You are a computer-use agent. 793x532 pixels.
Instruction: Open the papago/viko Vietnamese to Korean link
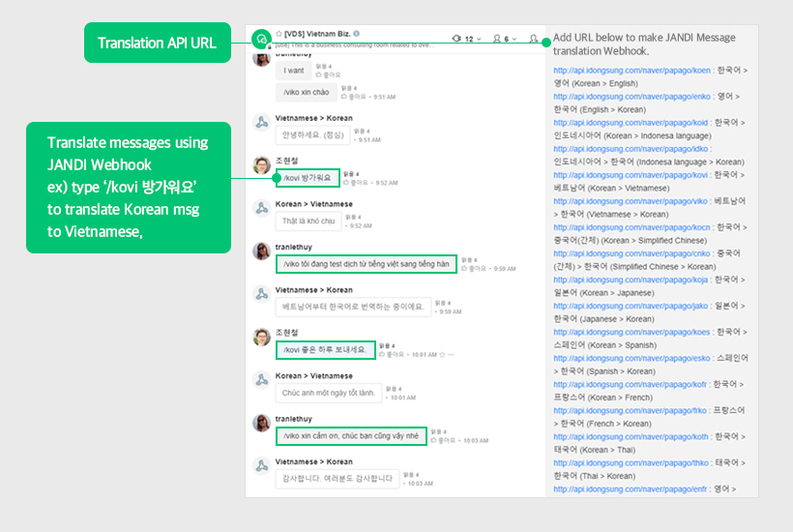[x=631, y=201]
